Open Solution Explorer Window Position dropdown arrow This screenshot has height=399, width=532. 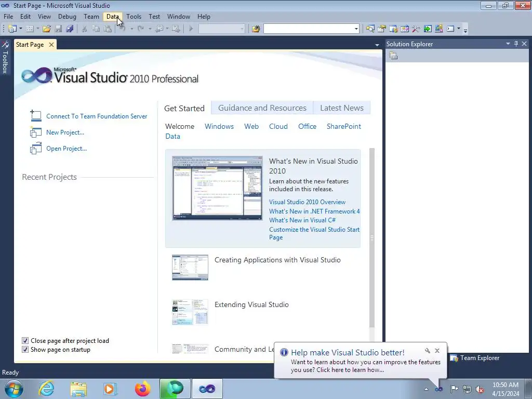(x=508, y=44)
